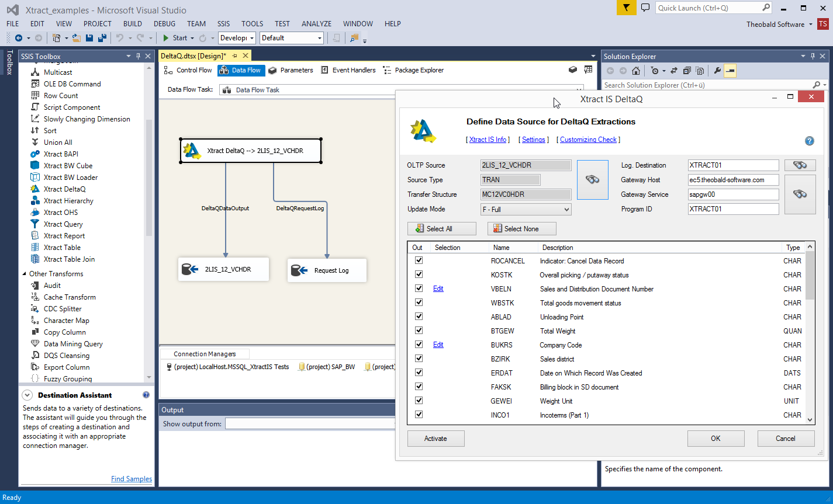Uncheck the Out checkbox for BTGEW
Image resolution: width=833 pixels, height=504 pixels.
pyautogui.click(x=419, y=331)
